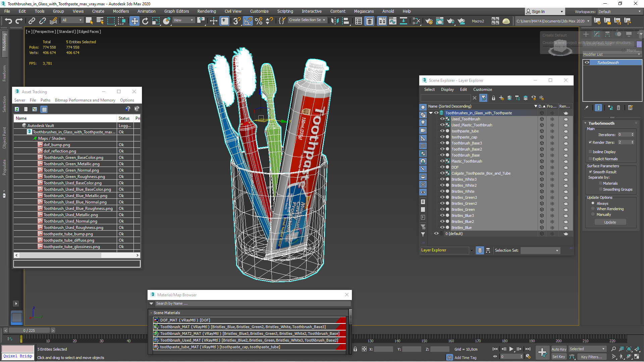Click the Select by Name icon

click(100, 21)
